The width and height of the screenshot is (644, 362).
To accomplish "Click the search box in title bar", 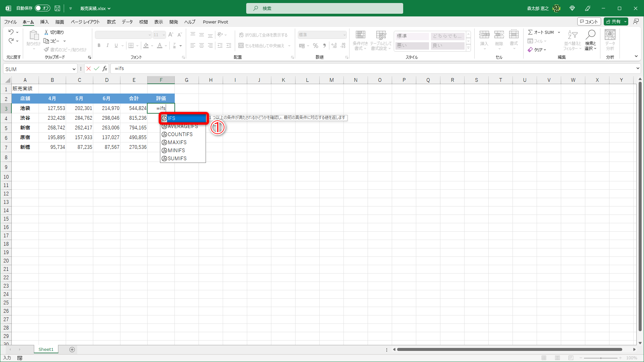I will point(324,8).
